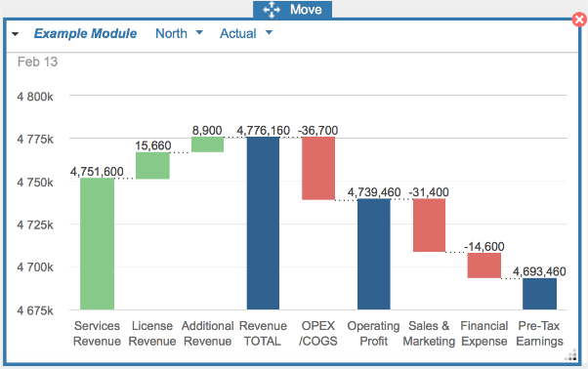Click the Revenue TOTAL axis label

tap(263, 334)
